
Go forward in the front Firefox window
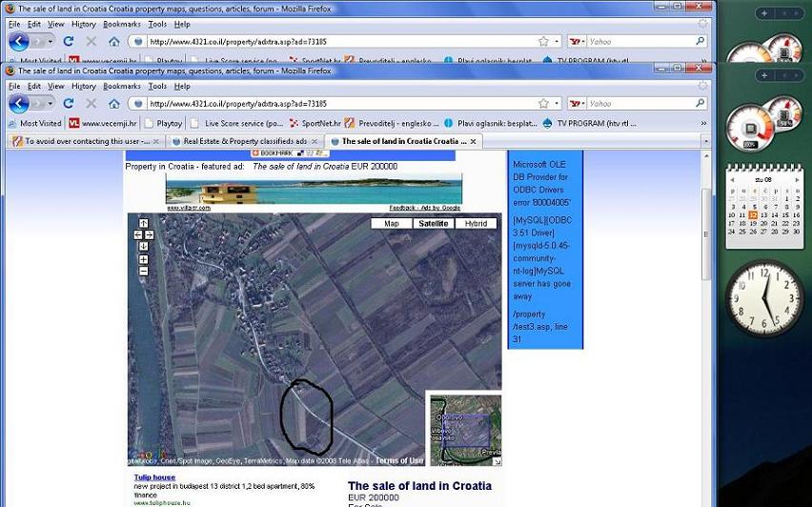click(x=37, y=104)
